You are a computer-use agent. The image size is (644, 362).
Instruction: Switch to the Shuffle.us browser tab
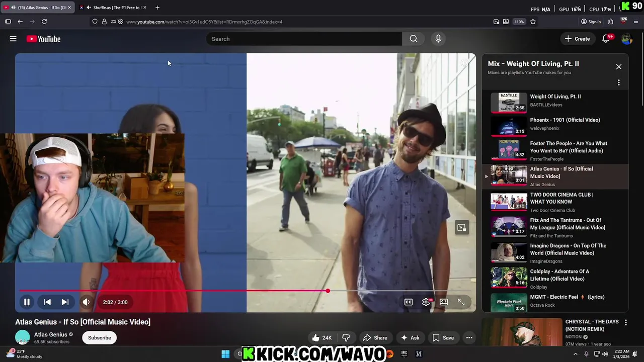pyautogui.click(x=114, y=8)
